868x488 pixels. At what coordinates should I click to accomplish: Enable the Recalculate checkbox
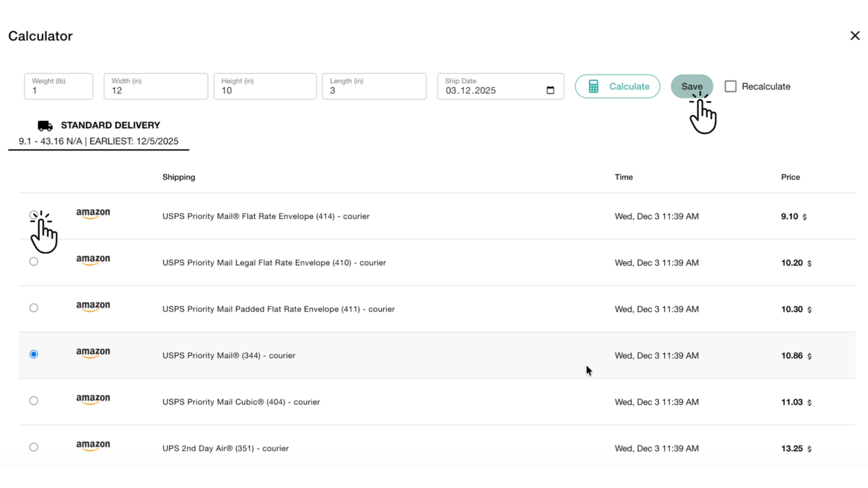point(731,86)
